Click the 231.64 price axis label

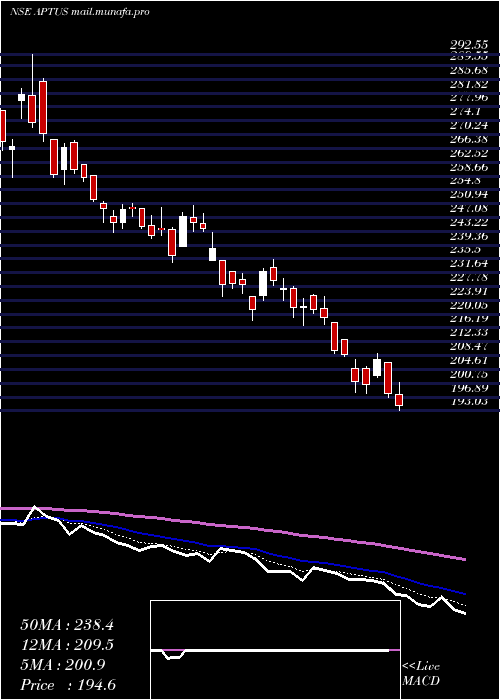pyautogui.click(x=469, y=263)
